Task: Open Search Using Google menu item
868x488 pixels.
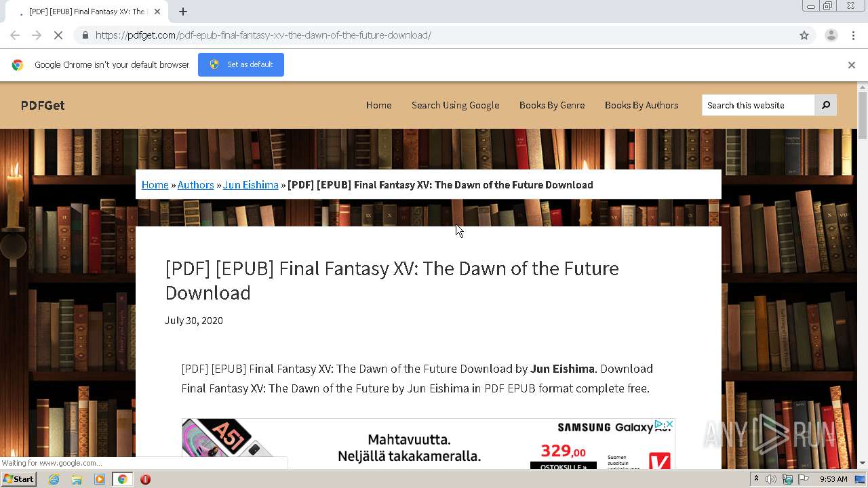Action: [455, 105]
